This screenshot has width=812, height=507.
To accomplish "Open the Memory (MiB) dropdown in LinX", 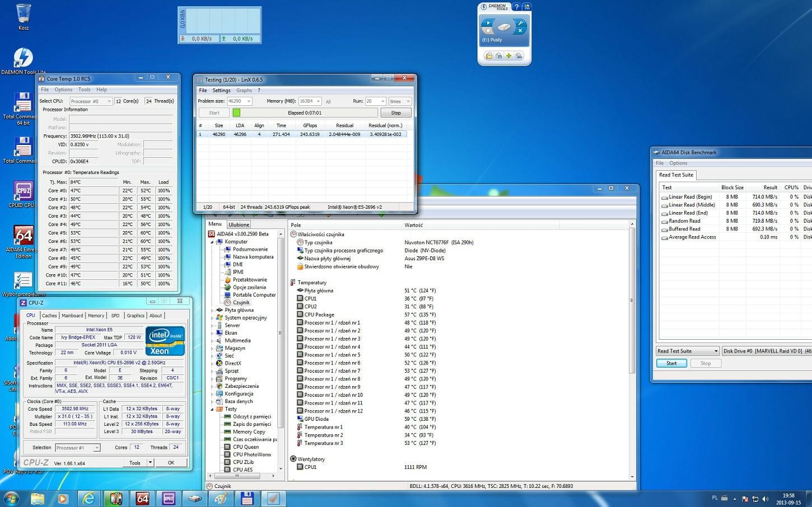I will 318,101.
